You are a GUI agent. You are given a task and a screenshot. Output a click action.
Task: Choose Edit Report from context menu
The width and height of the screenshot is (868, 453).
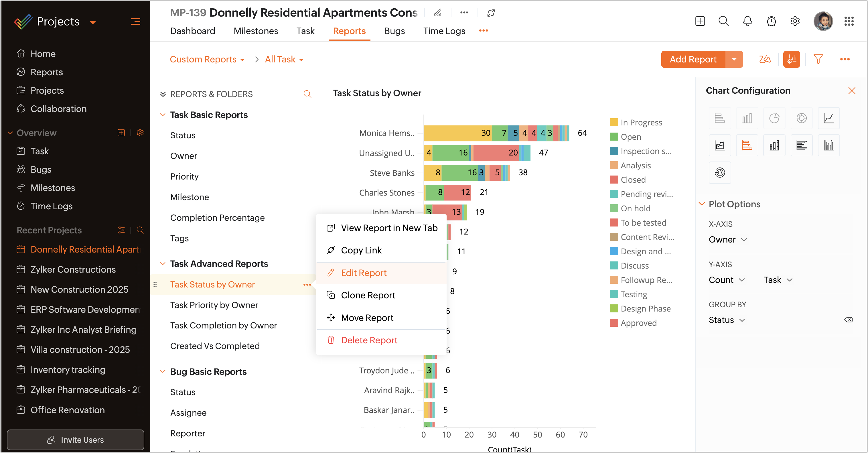point(364,273)
